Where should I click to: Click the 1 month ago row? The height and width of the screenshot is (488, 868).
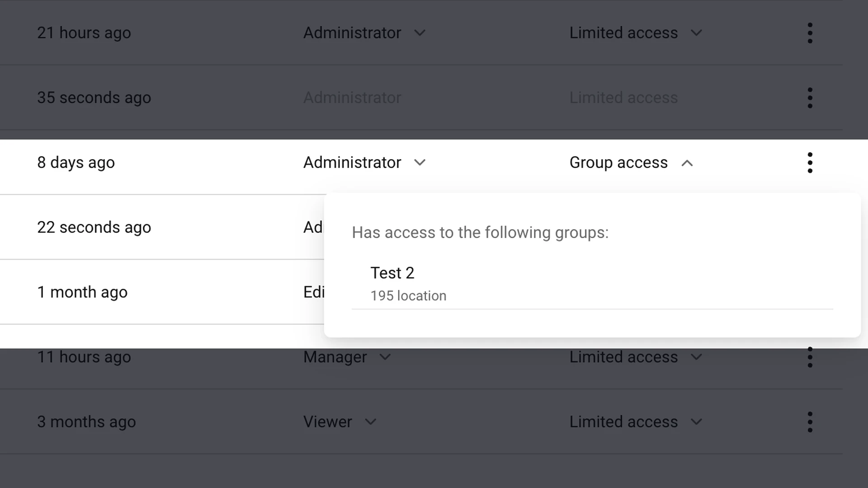pos(162,292)
